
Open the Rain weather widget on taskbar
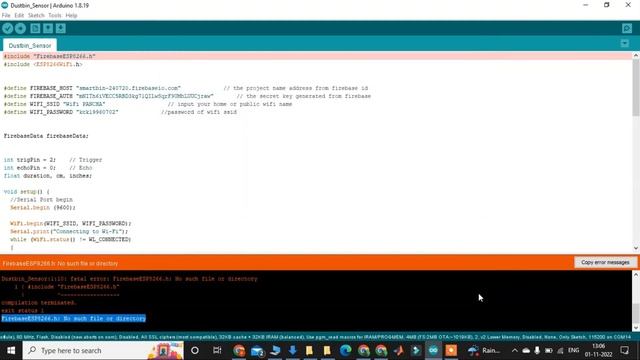[x=485, y=351]
